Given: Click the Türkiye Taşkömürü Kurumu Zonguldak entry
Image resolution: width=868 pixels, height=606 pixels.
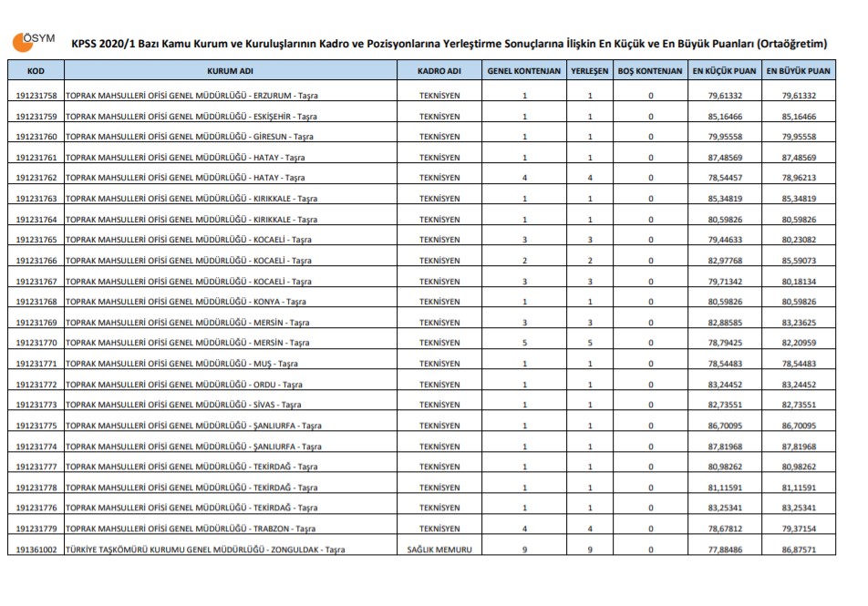Looking at the screenshot, I should pyautogui.click(x=205, y=550).
